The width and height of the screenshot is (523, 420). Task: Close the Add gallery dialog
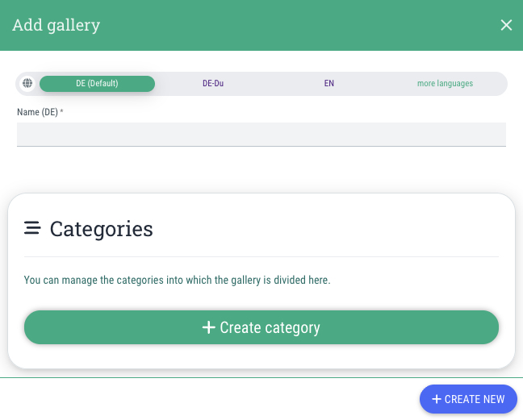506,25
